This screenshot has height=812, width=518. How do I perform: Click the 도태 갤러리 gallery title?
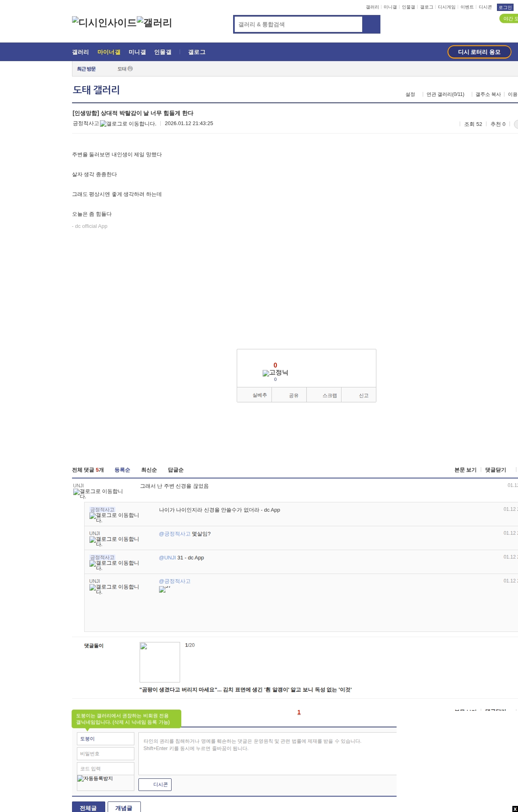(96, 90)
